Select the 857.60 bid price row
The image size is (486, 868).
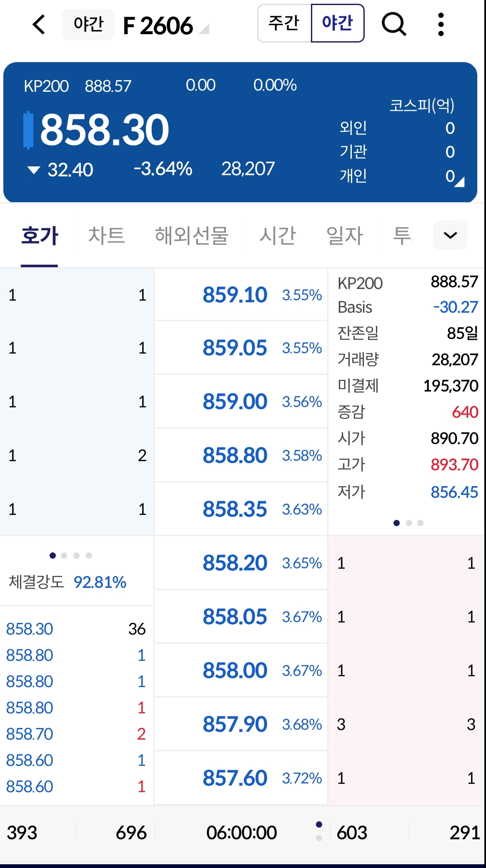(x=240, y=778)
